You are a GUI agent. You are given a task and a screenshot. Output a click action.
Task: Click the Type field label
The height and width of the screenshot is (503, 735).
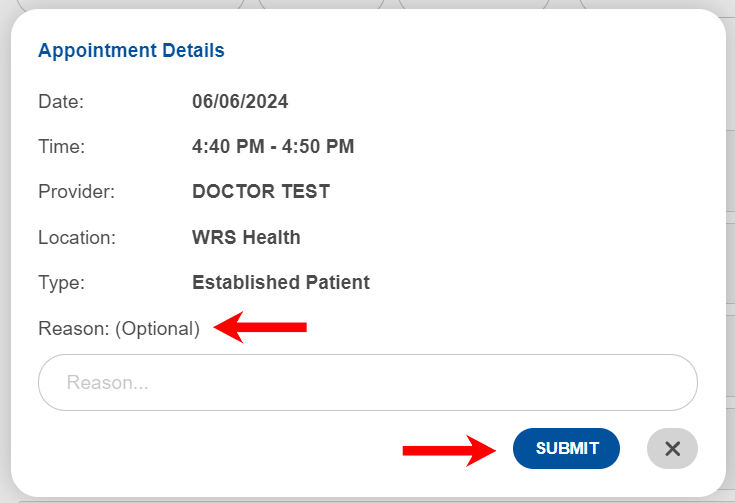(61, 283)
